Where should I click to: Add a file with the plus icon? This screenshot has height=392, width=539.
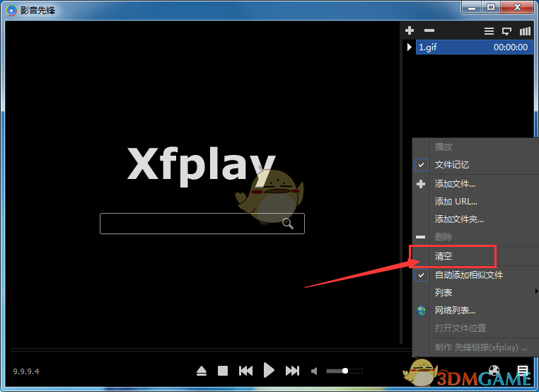(410, 30)
